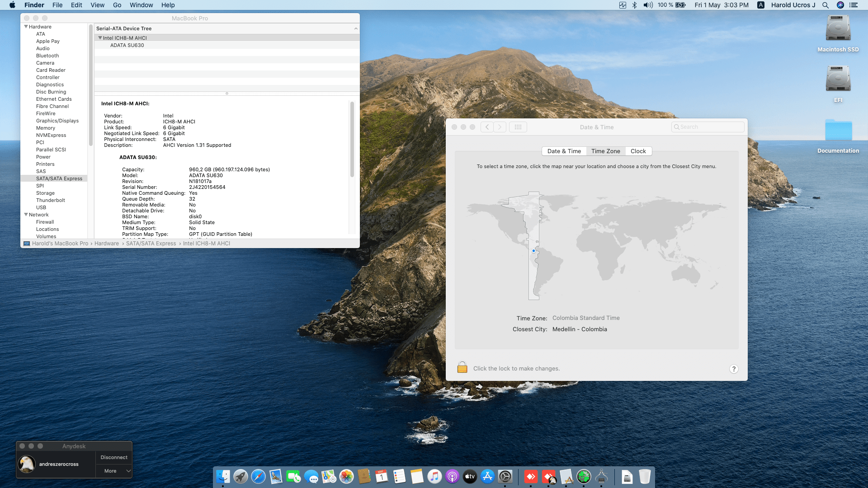Click Bluetooth status icon in menu bar

point(634,5)
